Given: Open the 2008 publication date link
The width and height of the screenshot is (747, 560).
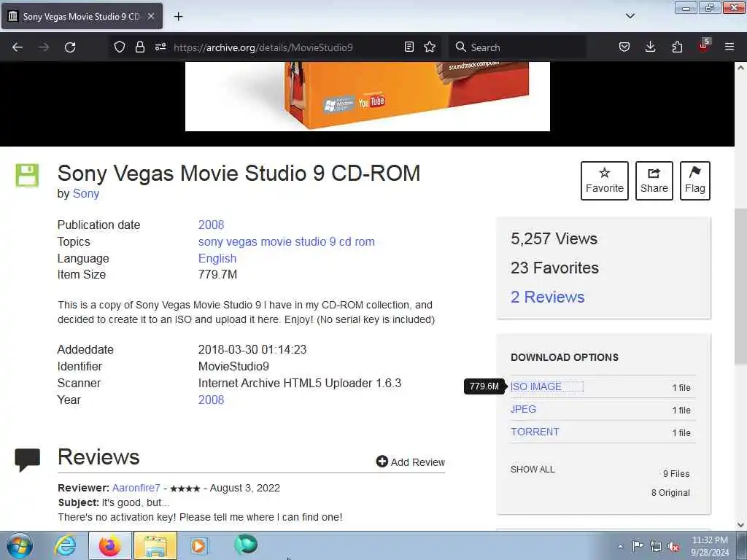Looking at the screenshot, I should [211, 225].
